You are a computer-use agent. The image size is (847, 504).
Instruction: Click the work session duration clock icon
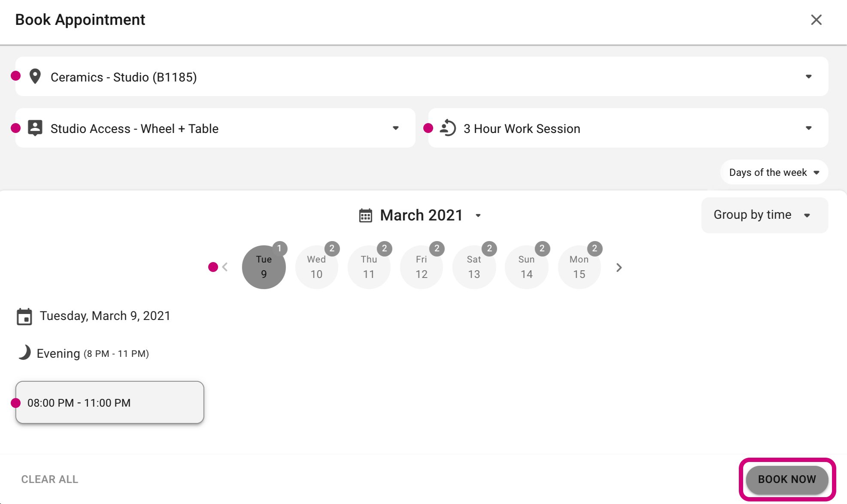(448, 128)
